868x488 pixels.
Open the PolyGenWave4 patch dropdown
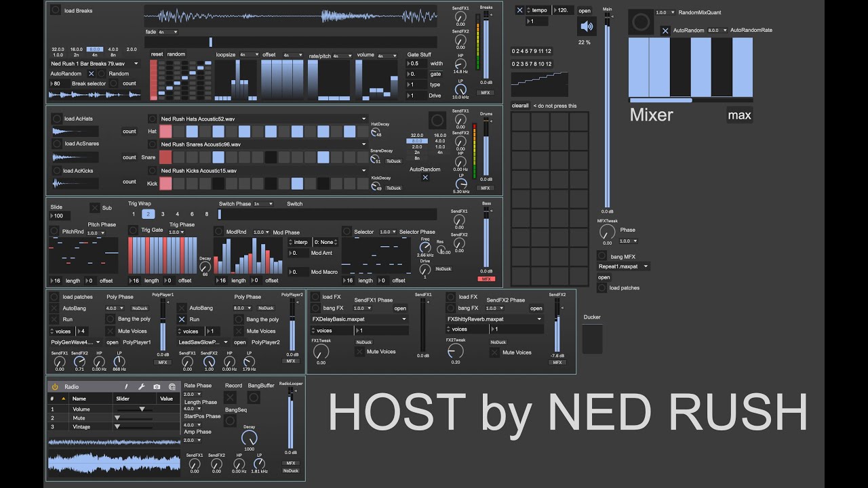pos(75,342)
